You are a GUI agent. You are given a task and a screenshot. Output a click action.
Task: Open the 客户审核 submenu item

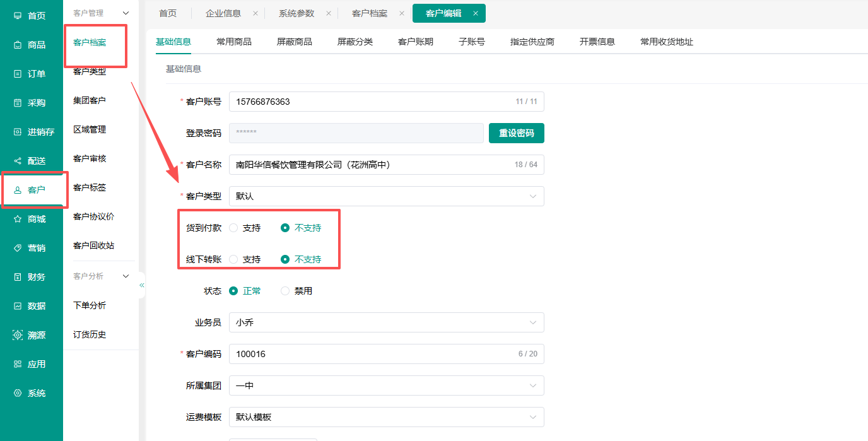(90, 158)
